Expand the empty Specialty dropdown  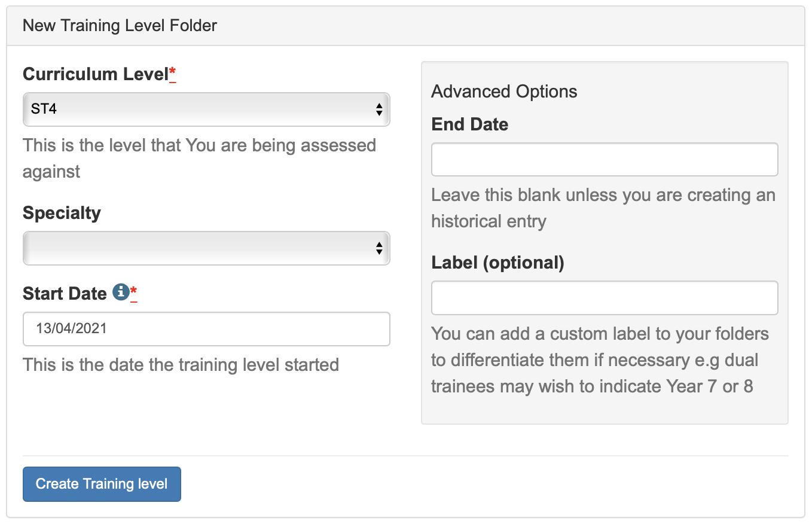pyautogui.click(x=206, y=248)
